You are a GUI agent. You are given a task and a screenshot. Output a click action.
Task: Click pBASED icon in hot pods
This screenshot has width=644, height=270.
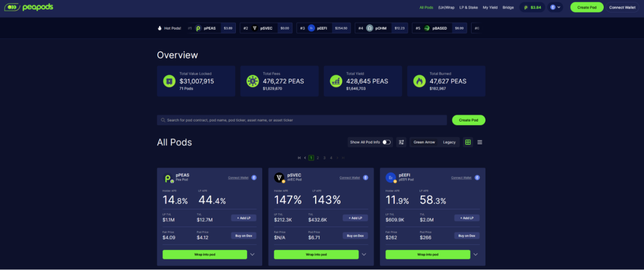tap(427, 28)
